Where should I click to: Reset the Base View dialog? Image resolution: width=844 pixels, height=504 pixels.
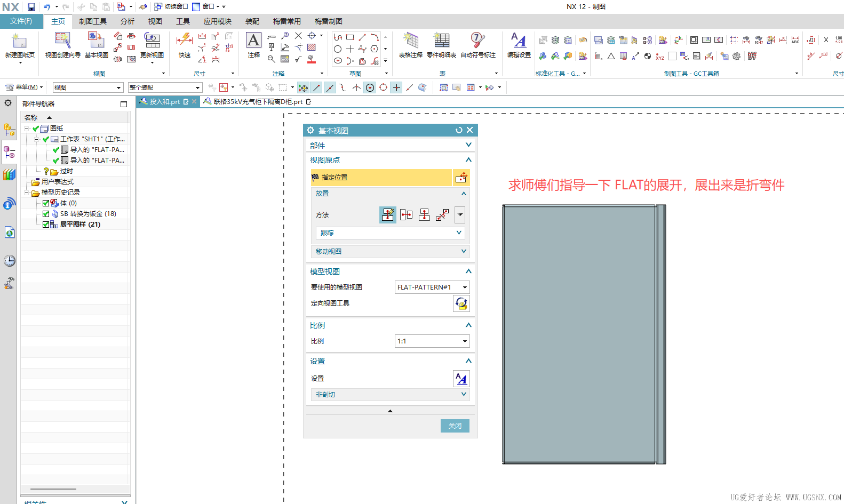(x=459, y=130)
